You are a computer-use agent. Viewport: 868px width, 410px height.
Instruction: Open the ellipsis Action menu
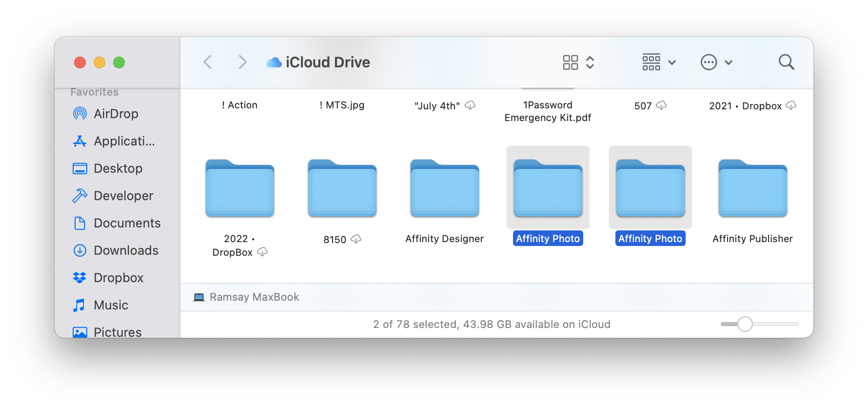click(x=716, y=62)
